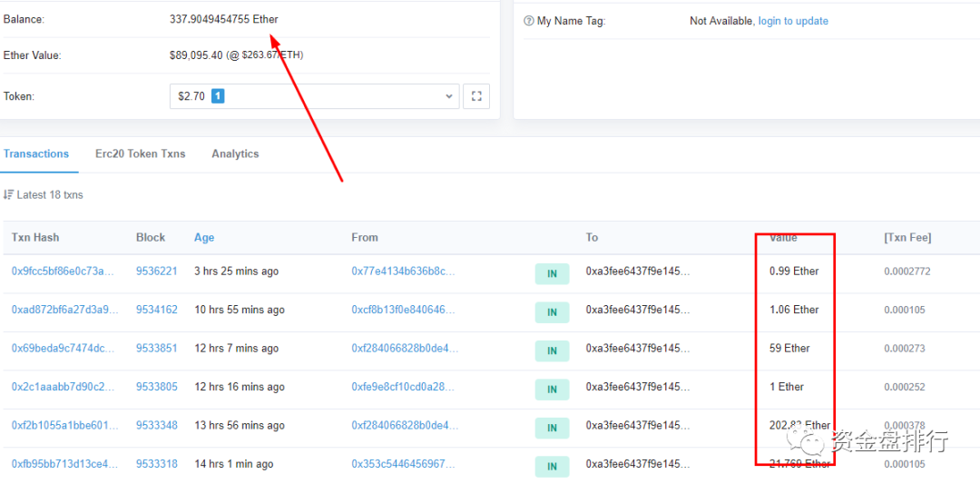980x484 pixels.
Task: View sender address 0xfe9e8cf10cd0a28
Action: tap(403, 387)
